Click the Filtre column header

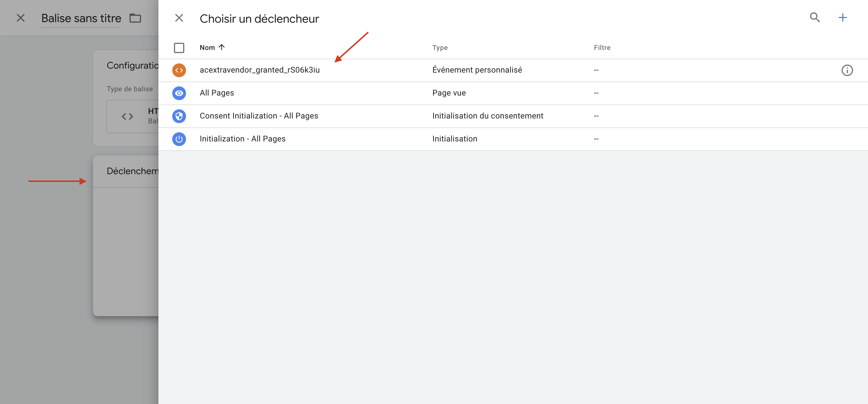click(x=602, y=48)
